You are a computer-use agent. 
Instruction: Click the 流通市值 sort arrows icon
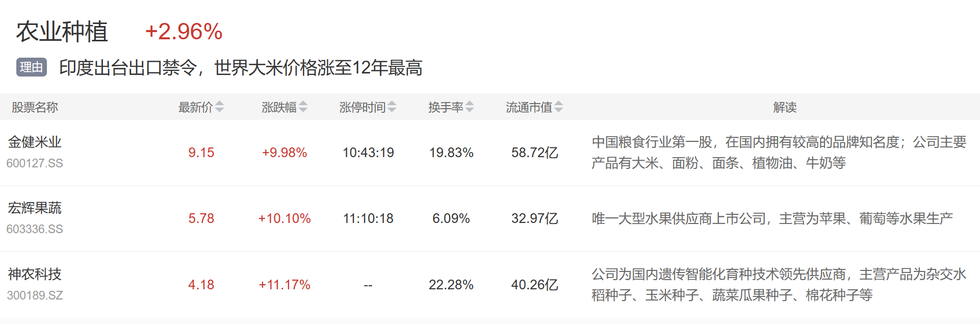click(559, 107)
